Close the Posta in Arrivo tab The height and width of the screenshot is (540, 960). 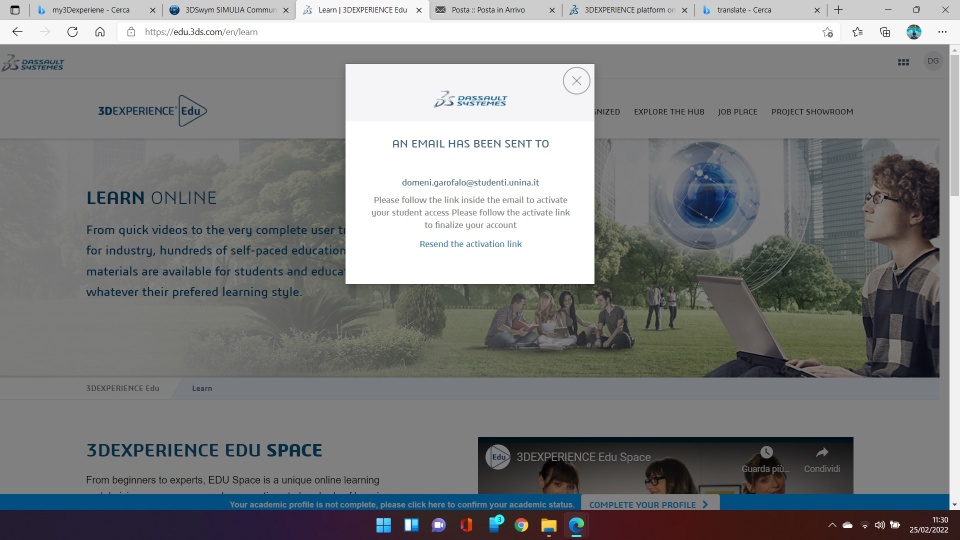552,10
